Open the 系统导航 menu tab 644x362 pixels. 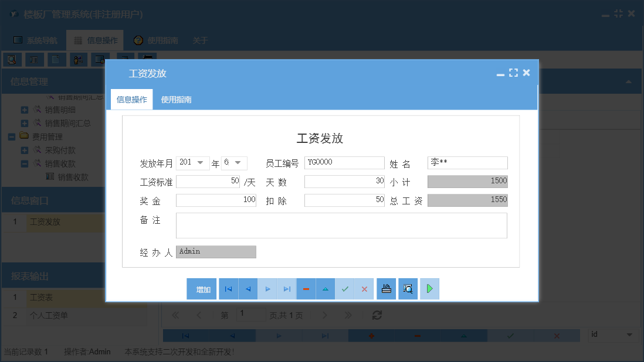[x=35, y=40]
